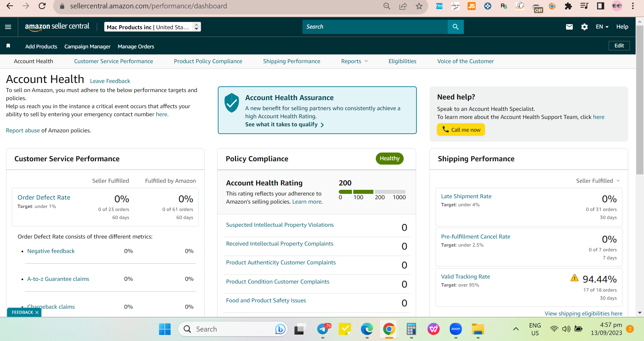
Task: Click View shipping eligibilities here
Action: coord(583,313)
